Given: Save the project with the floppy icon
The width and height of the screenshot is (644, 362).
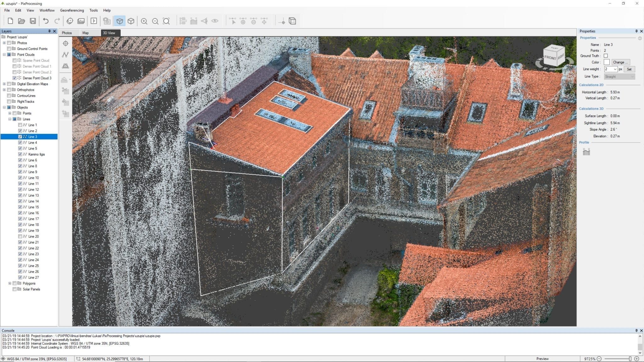Looking at the screenshot, I should 33,21.
